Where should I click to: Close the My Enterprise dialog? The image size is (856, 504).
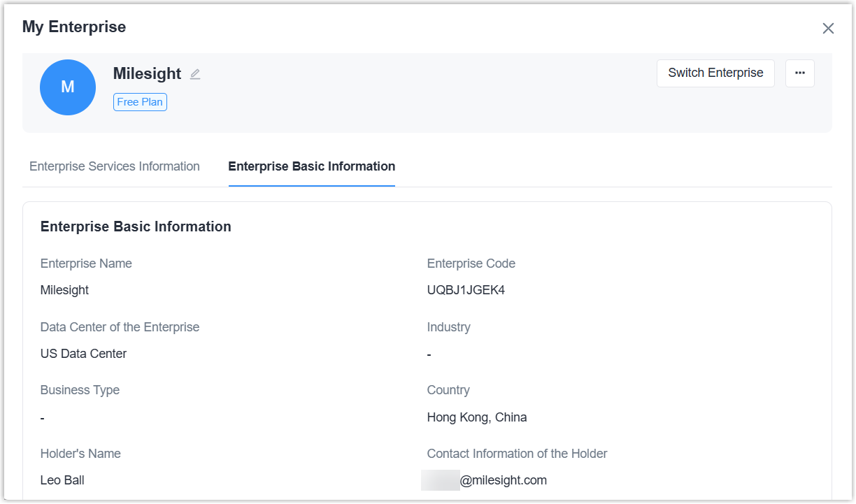tap(828, 29)
